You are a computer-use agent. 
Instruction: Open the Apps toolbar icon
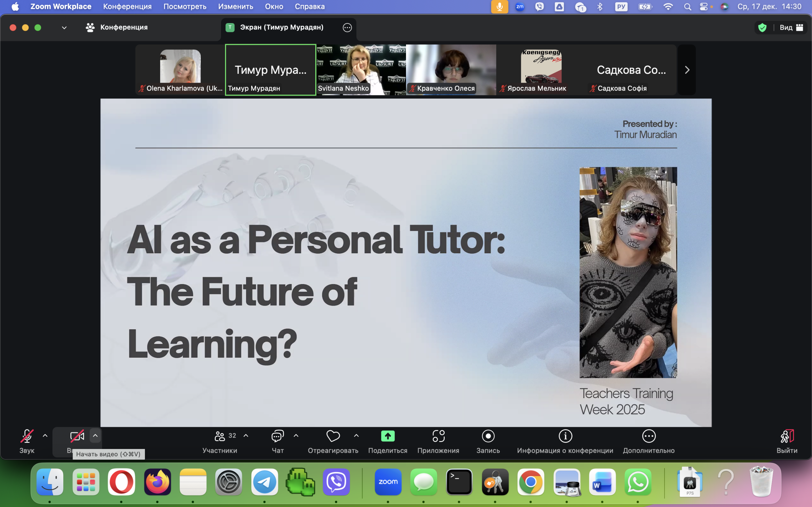click(x=438, y=436)
